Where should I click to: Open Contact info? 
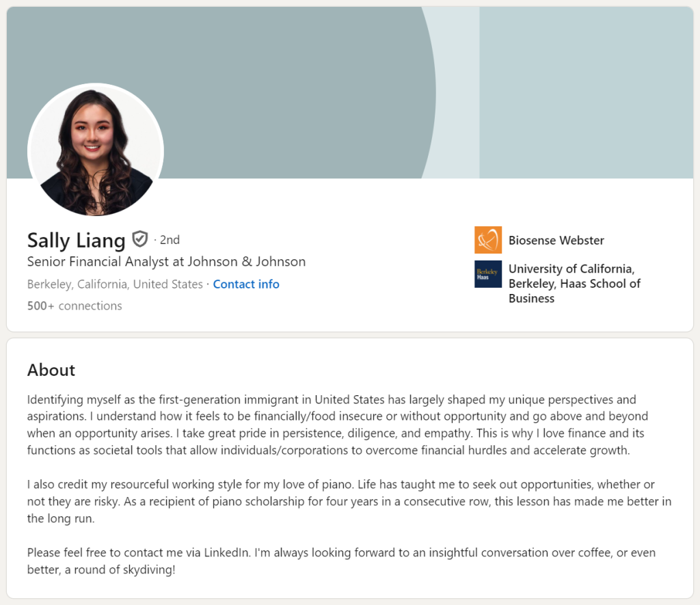[x=246, y=284]
